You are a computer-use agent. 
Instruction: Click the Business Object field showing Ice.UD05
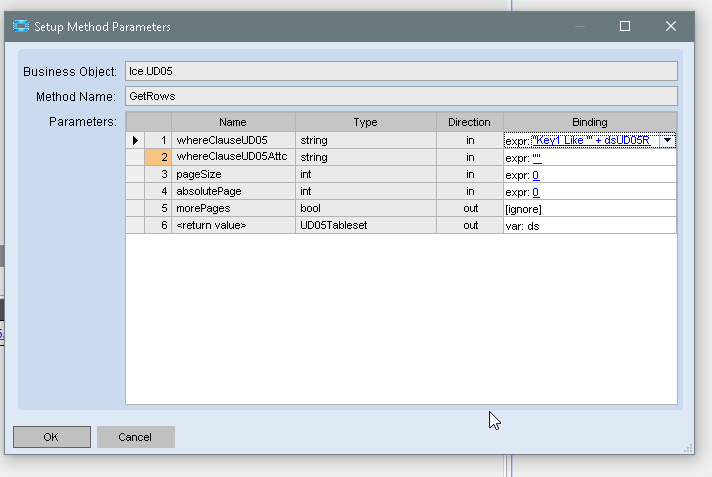(x=400, y=72)
